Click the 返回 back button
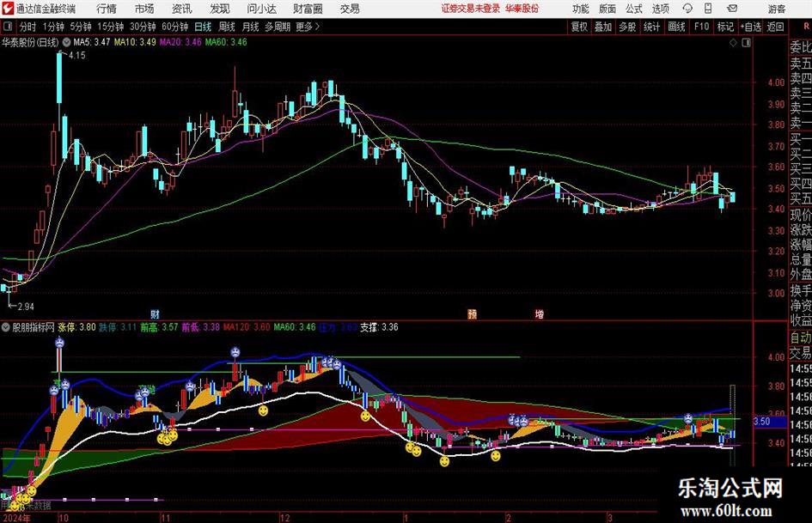 coord(775,27)
